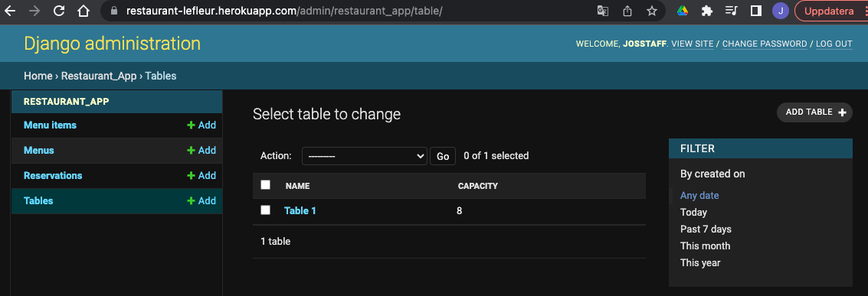Open the Django administration title link

[x=113, y=44]
